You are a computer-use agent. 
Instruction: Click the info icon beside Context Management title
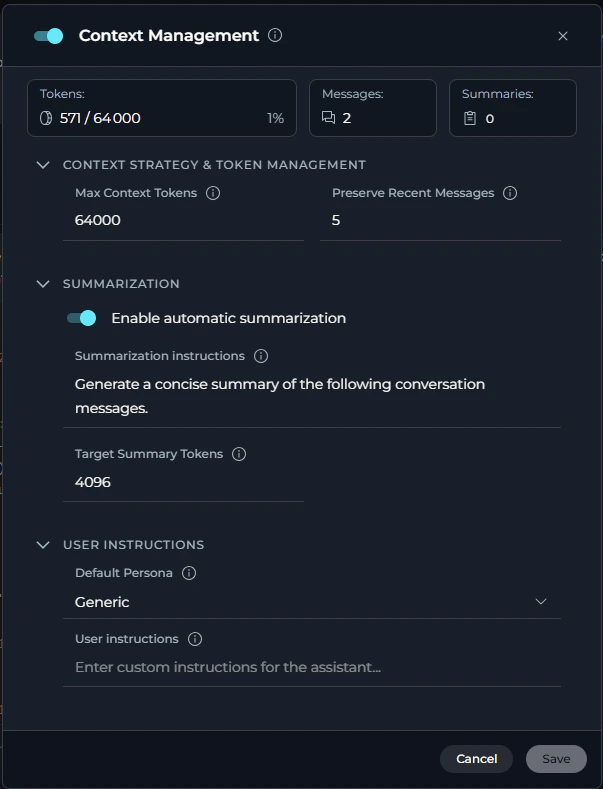point(276,35)
